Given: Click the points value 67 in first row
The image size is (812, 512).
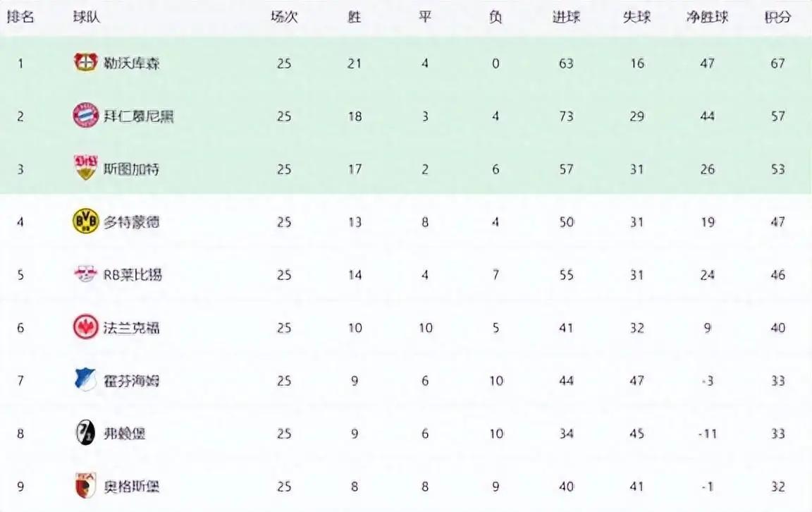Looking at the screenshot, I should coord(778,63).
